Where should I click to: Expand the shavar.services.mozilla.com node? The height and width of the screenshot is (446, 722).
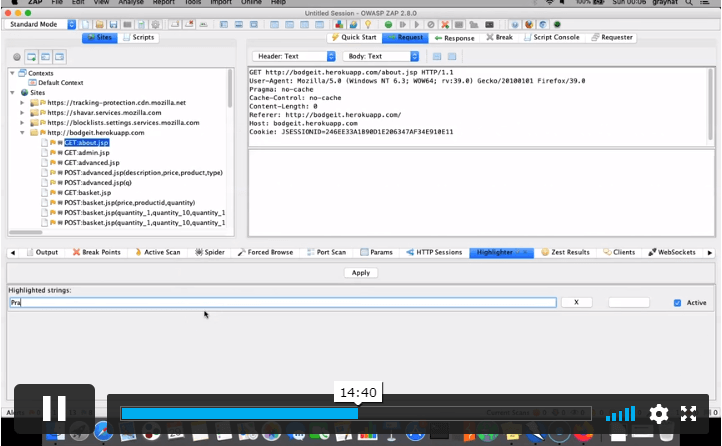pos(22,113)
